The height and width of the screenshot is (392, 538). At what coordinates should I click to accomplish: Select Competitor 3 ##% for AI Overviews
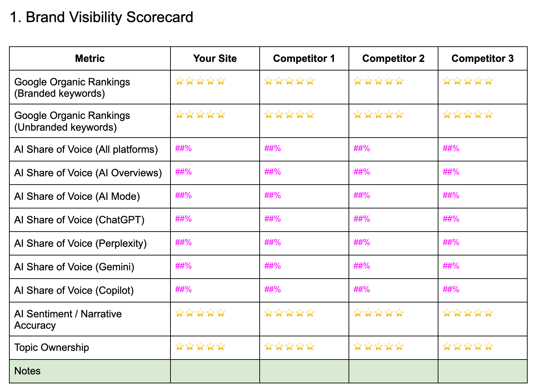(451, 172)
